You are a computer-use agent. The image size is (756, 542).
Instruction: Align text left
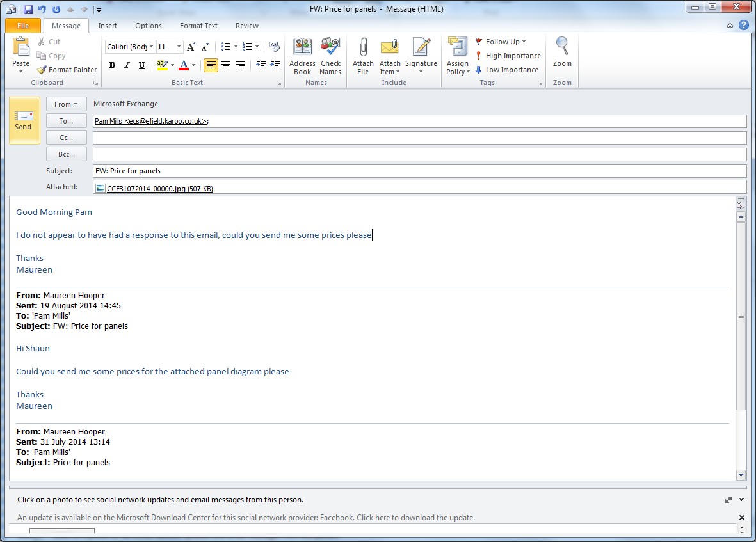[x=211, y=65]
